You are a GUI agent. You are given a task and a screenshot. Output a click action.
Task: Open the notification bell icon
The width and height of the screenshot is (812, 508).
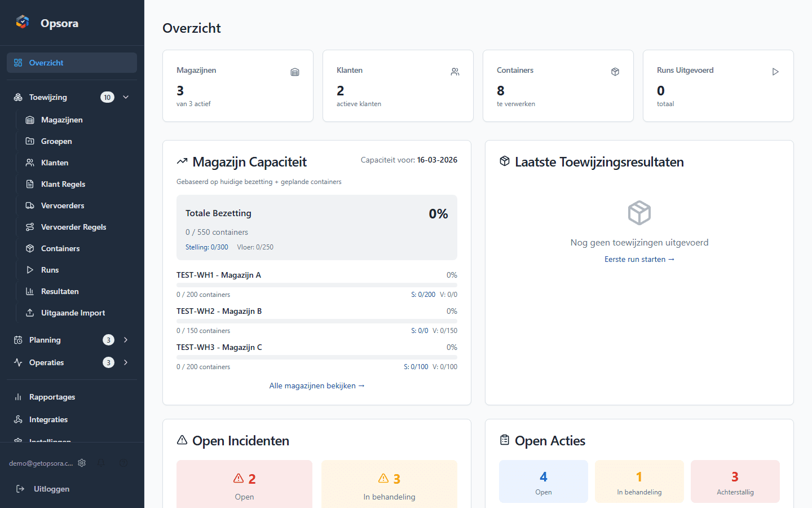101,463
